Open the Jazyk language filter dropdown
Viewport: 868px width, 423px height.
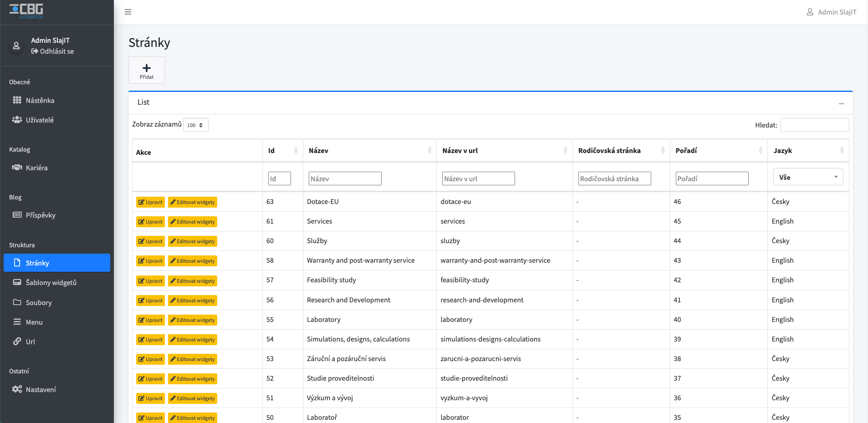click(x=808, y=177)
